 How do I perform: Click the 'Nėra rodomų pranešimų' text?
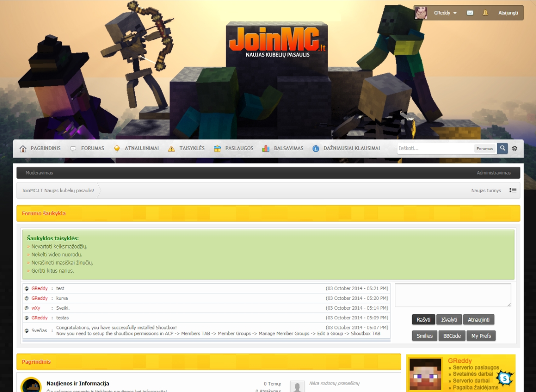[x=334, y=383]
